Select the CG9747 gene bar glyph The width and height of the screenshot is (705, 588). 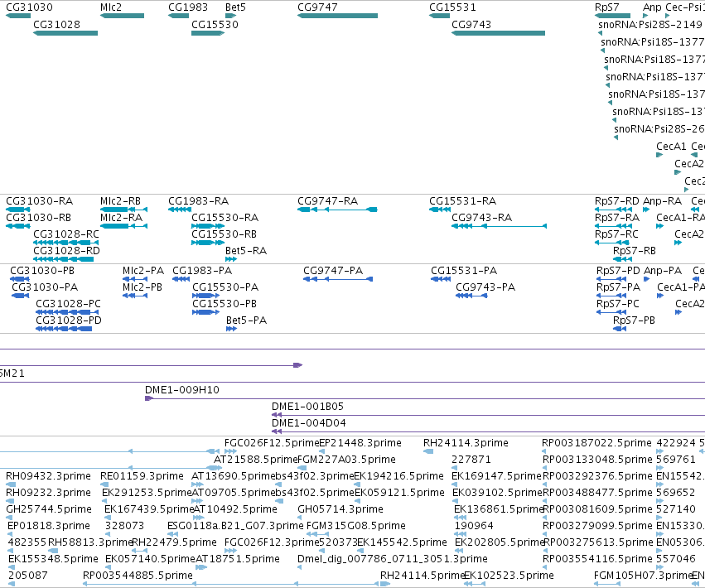point(338,16)
